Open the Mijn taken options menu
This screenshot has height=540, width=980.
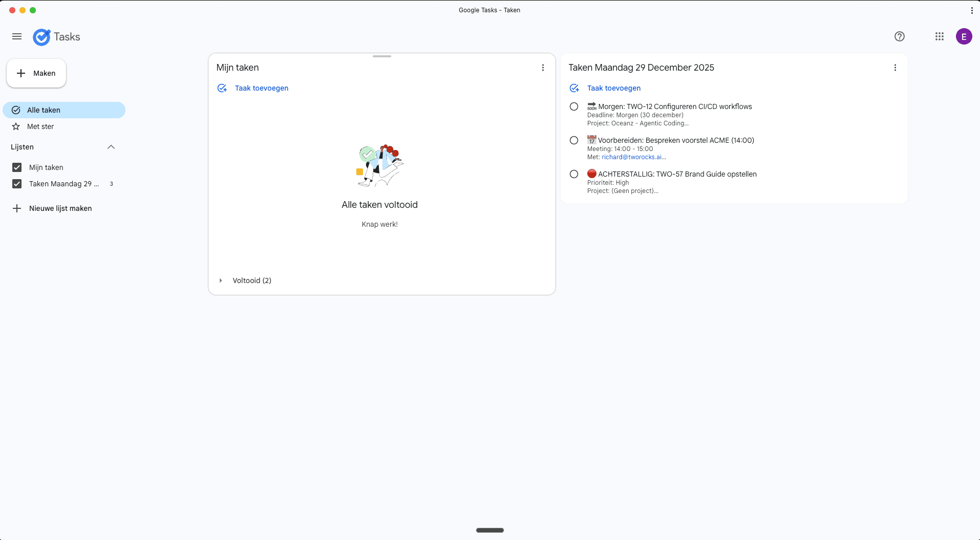[543, 67]
